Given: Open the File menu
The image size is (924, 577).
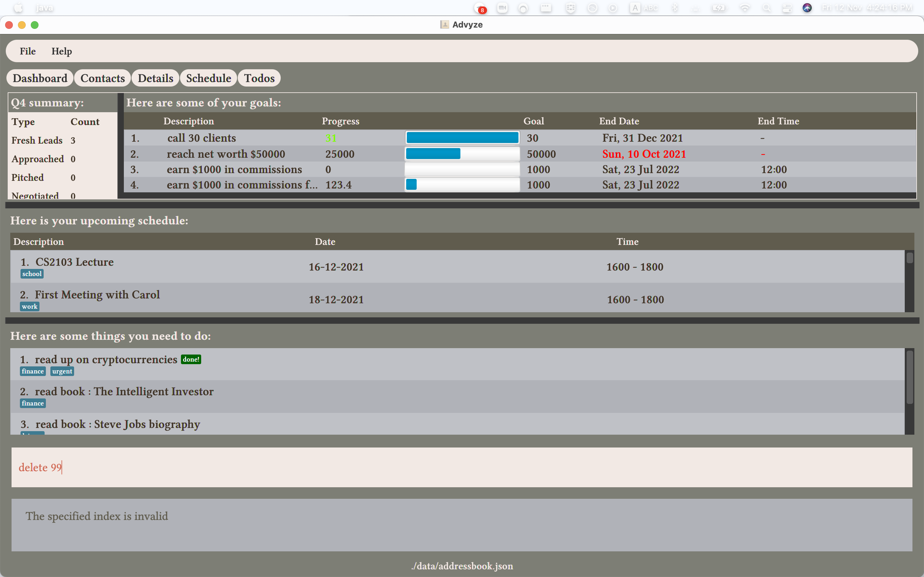Looking at the screenshot, I should (28, 51).
